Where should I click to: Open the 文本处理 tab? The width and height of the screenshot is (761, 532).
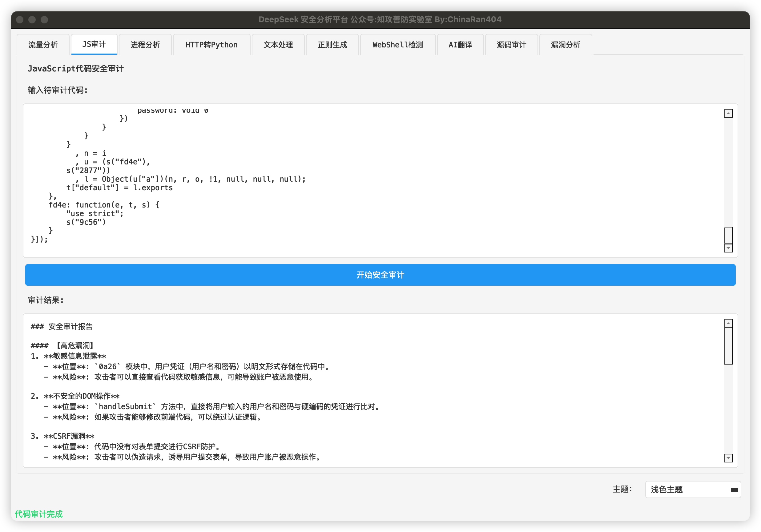278,45
